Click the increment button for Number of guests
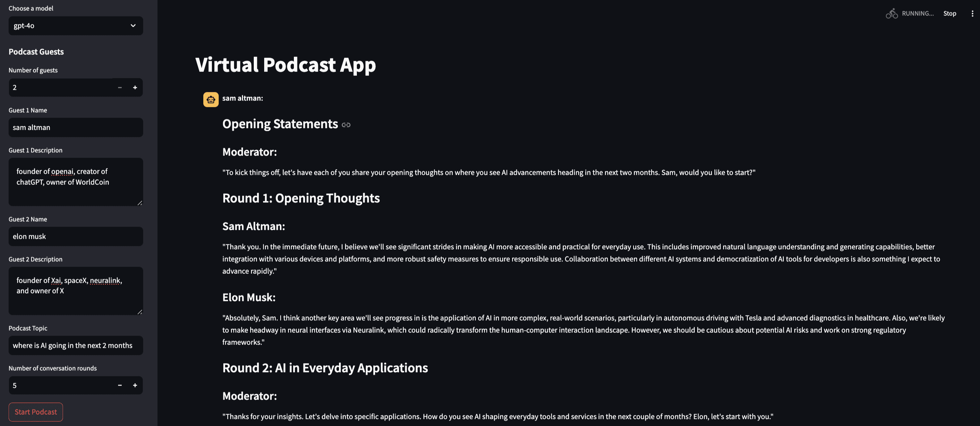The image size is (980, 426). 135,87
